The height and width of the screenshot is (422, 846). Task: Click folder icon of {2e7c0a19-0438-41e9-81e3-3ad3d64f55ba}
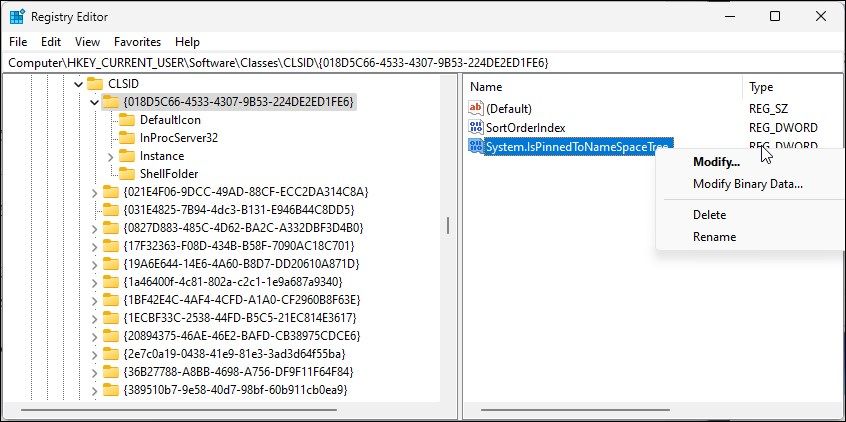coord(111,354)
